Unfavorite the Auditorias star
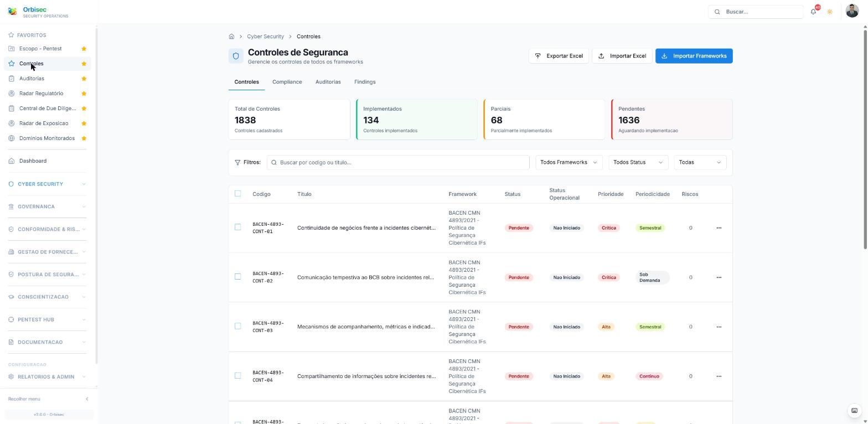This screenshot has height=424, width=868. click(84, 79)
